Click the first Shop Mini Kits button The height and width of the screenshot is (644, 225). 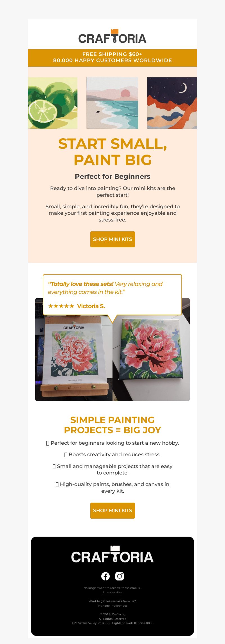click(112, 239)
